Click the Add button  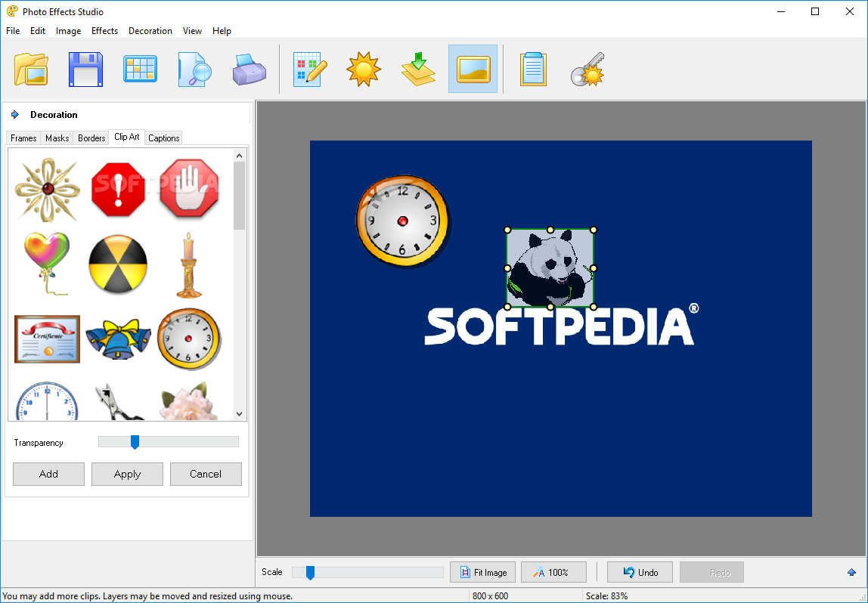(48, 474)
